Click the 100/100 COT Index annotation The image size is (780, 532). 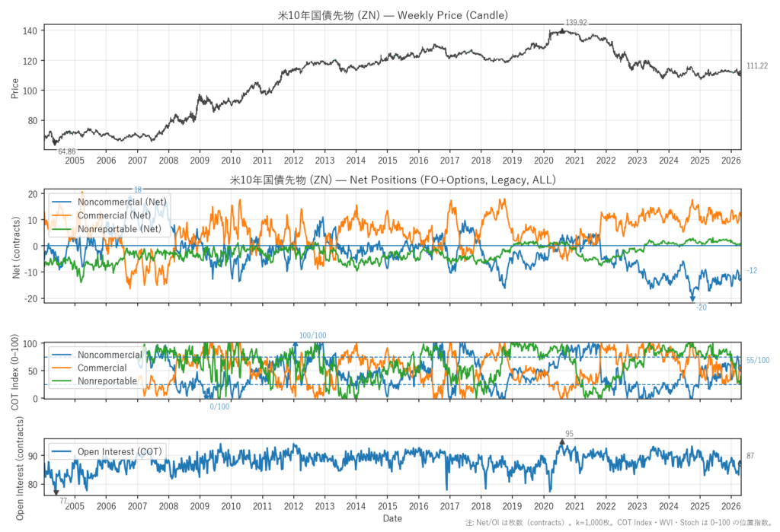click(x=312, y=336)
